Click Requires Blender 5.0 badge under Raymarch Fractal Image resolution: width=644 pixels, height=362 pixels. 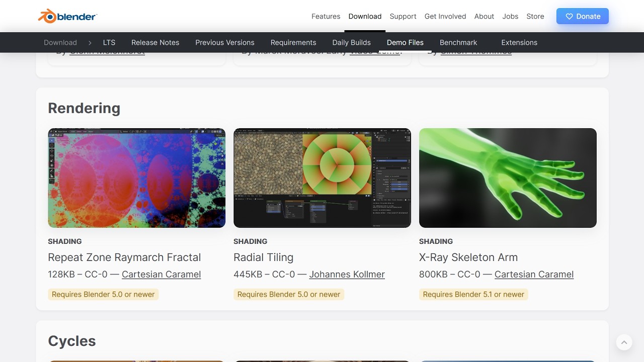103,294
